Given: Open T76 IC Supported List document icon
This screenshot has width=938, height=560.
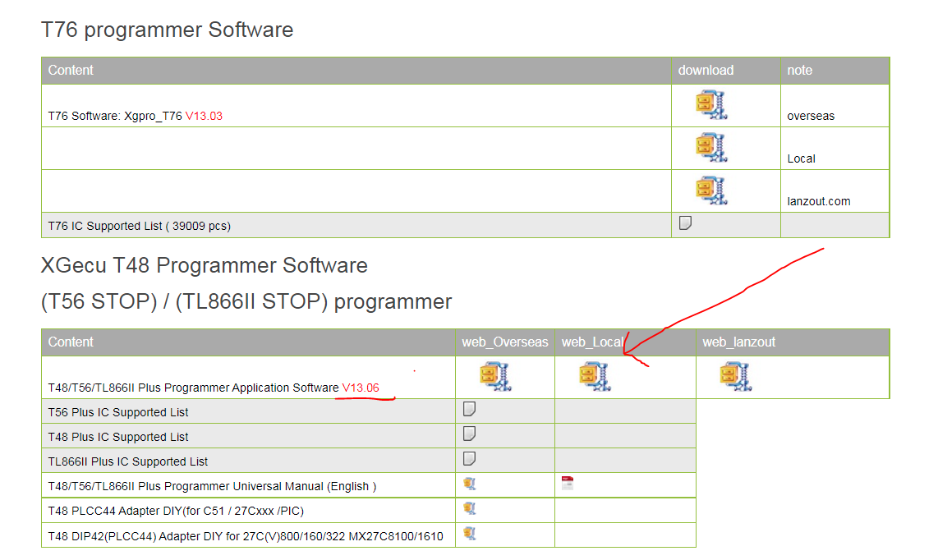Looking at the screenshot, I should (686, 223).
